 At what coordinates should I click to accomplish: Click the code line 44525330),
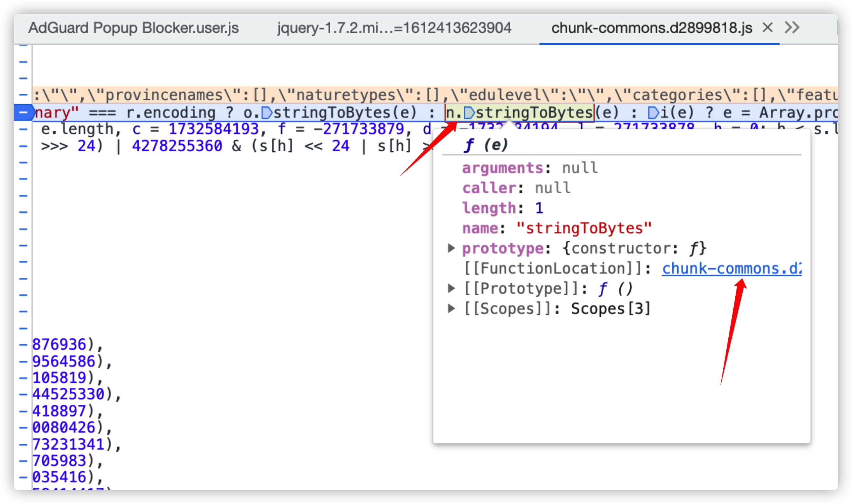[77, 394]
